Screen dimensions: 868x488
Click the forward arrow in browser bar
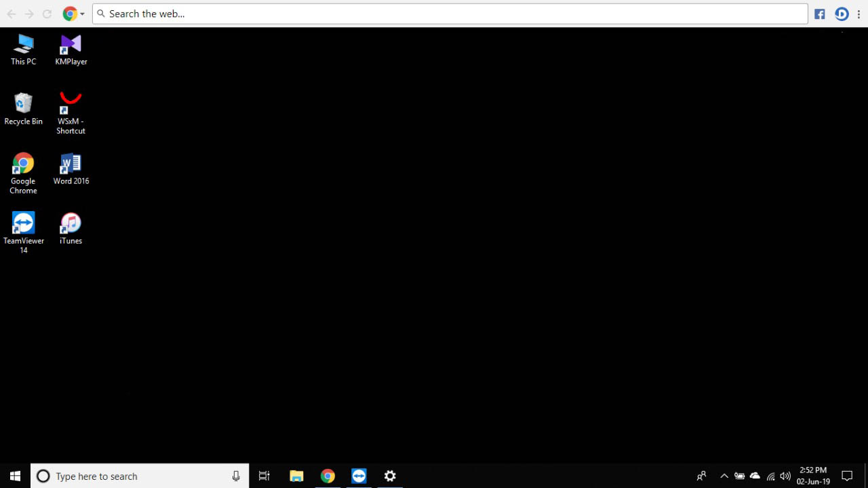(29, 14)
